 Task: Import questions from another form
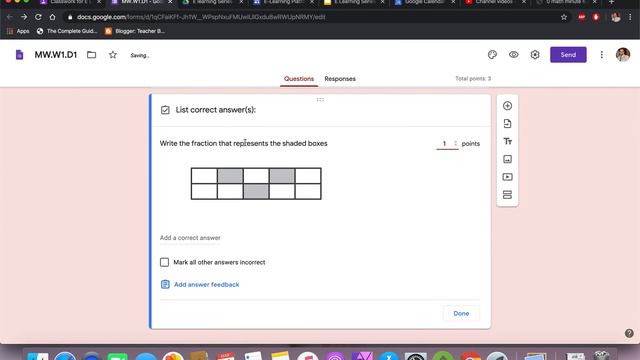[507, 124]
